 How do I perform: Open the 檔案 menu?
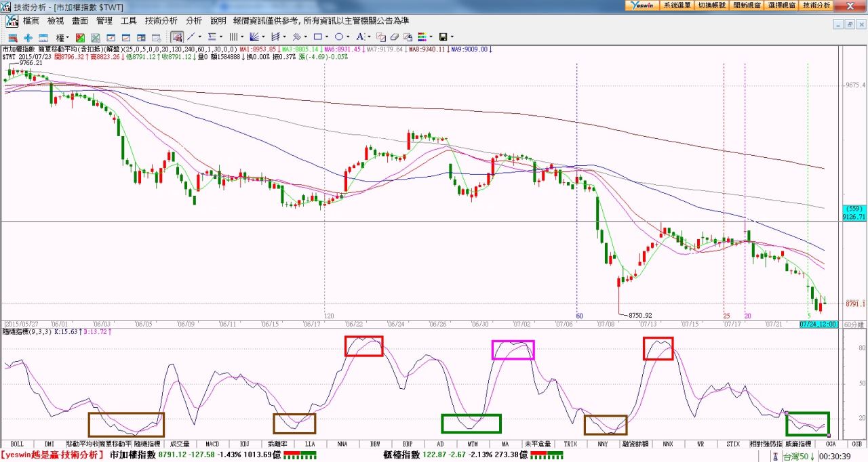31,21
